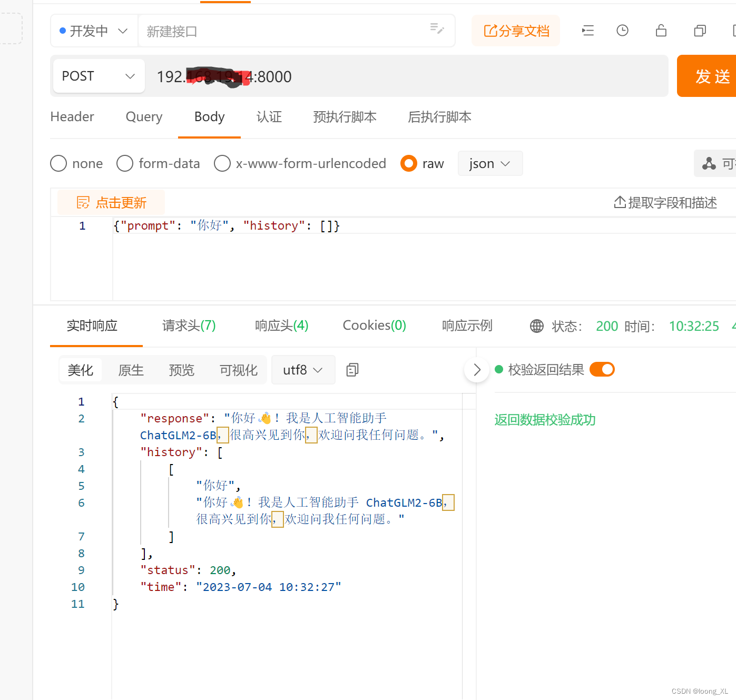736x700 pixels.
Task: Select the 原生 response view
Action: pos(131,370)
